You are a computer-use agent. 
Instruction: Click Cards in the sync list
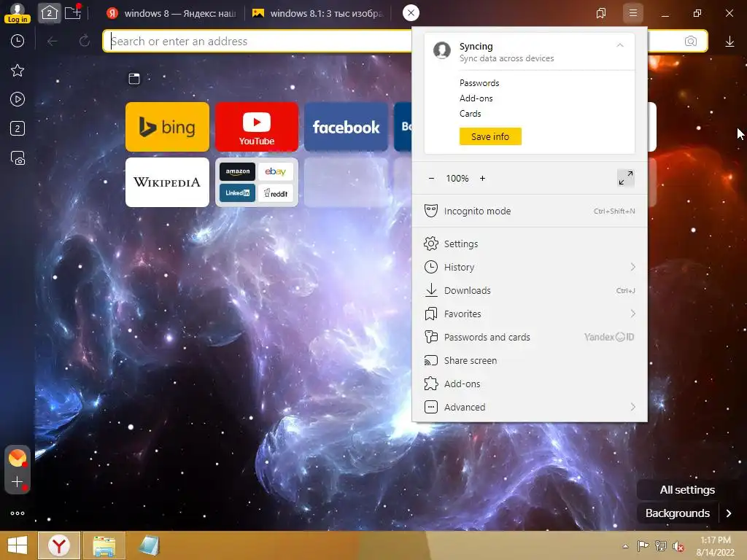click(x=471, y=113)
